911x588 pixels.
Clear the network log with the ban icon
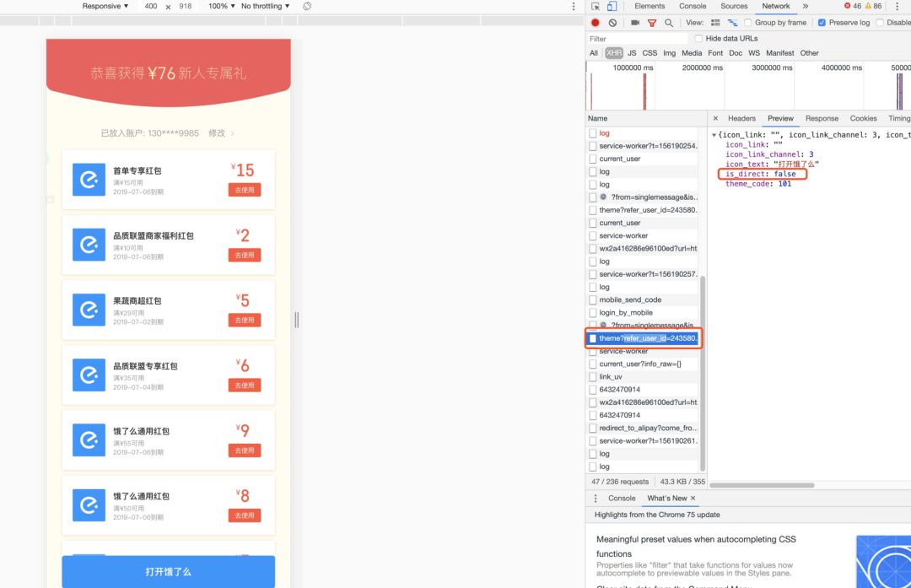[x=612, y=23]
